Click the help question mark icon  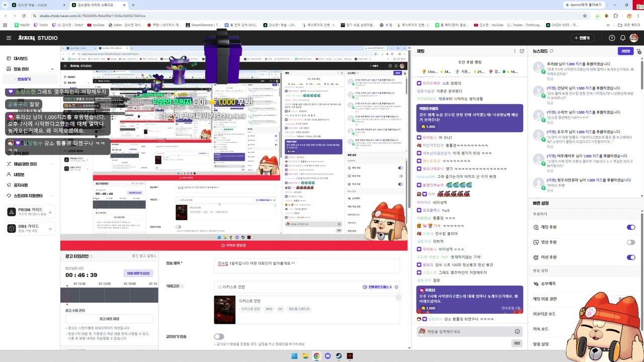[612, 38]
